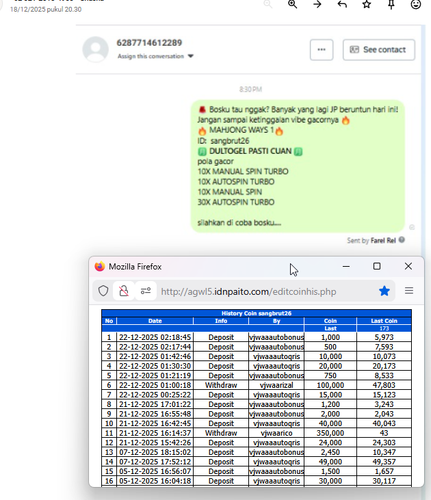Image resolution: width=431 pixels, height=500 pixels.
Task: Click the timestamp 18/12/2025 pukul 20.30
Action: tap(46, 9)
